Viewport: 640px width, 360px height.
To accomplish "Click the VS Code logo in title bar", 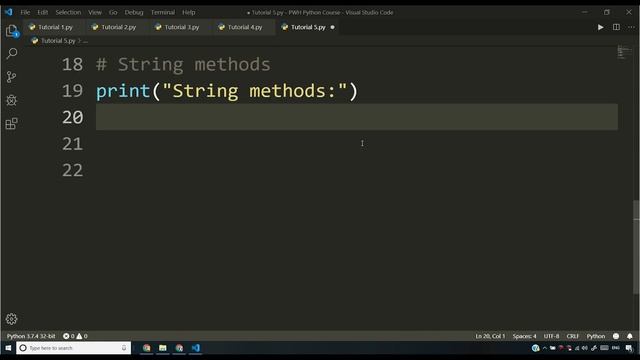I will 9,12.
